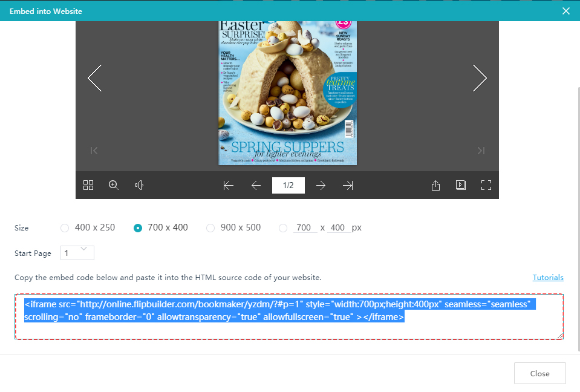Viewport: 580px width, 392px height.
Task: Start auto flip with the play icon
Action: [460, 185]
